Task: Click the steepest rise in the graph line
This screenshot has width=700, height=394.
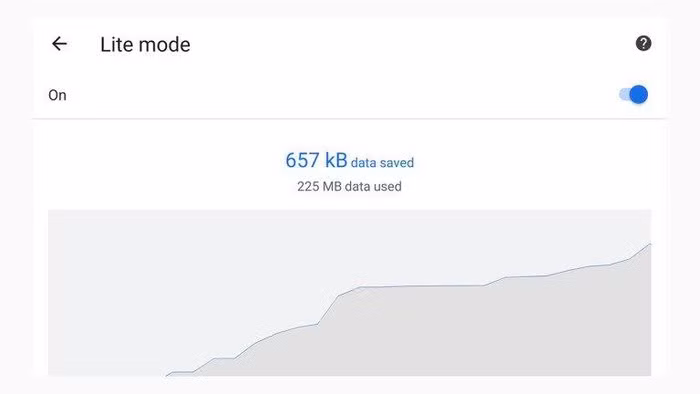Action: [x=328, y=310]
